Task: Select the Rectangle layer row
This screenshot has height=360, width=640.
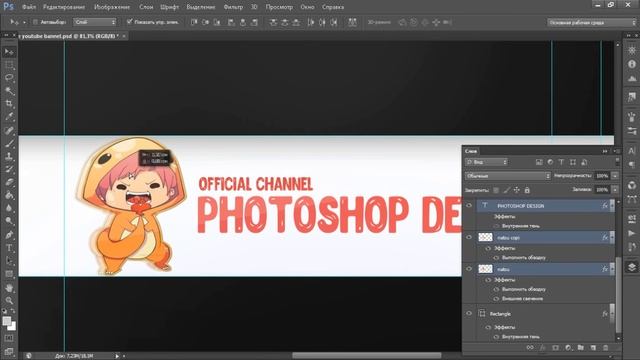Action: click(545, 313)
